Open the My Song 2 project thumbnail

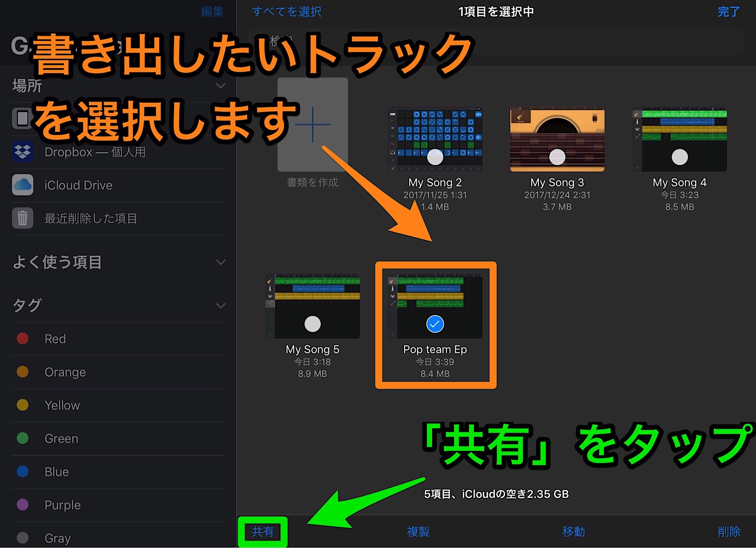coord(435,139)
